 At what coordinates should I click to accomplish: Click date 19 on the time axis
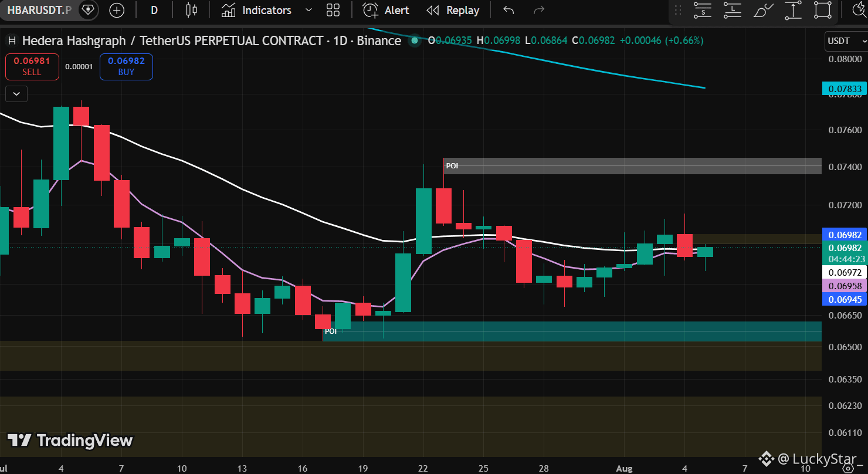(x=363, y=469)
